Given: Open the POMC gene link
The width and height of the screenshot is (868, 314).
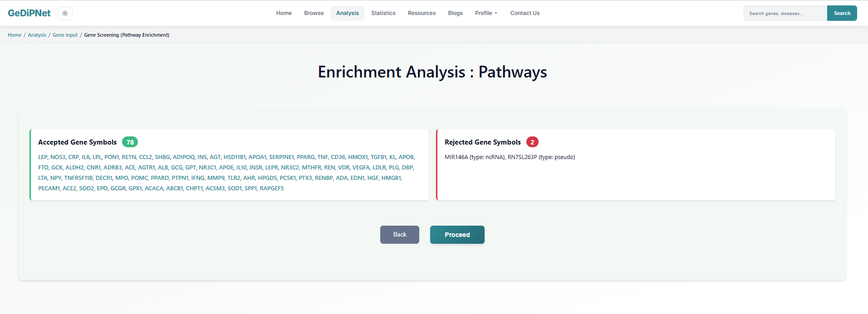Looking at the screenshot, I should (139, 178).
